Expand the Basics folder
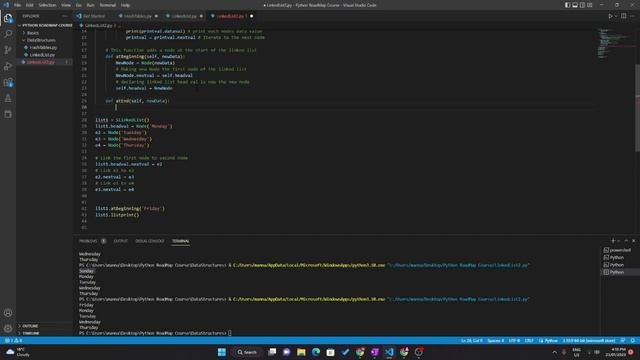Screen dimensions: 640x360 tap(44, 33)
